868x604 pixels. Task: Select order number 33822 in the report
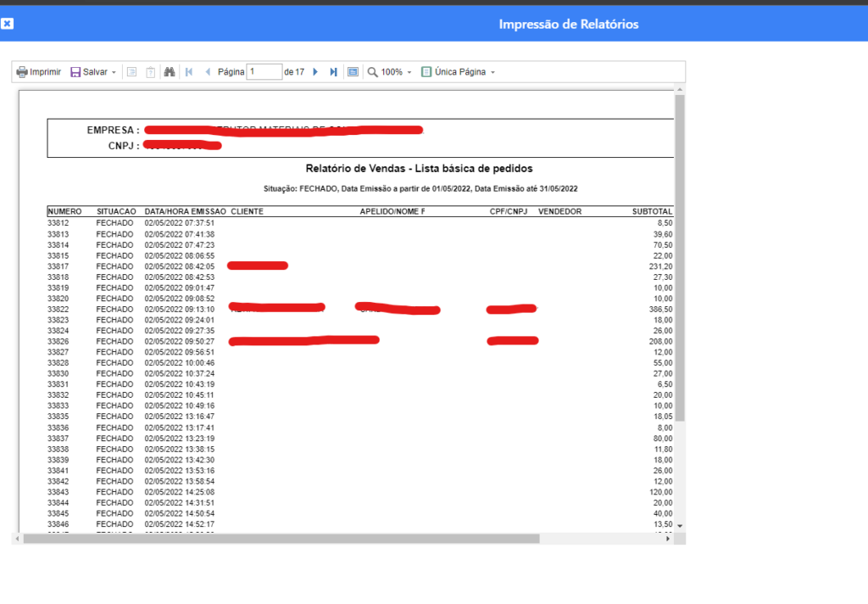[58, 310]
